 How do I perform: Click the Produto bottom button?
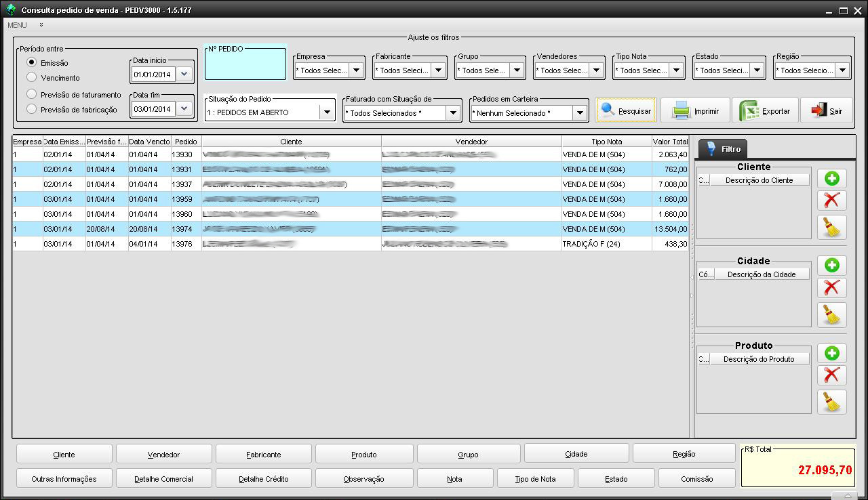364,454
